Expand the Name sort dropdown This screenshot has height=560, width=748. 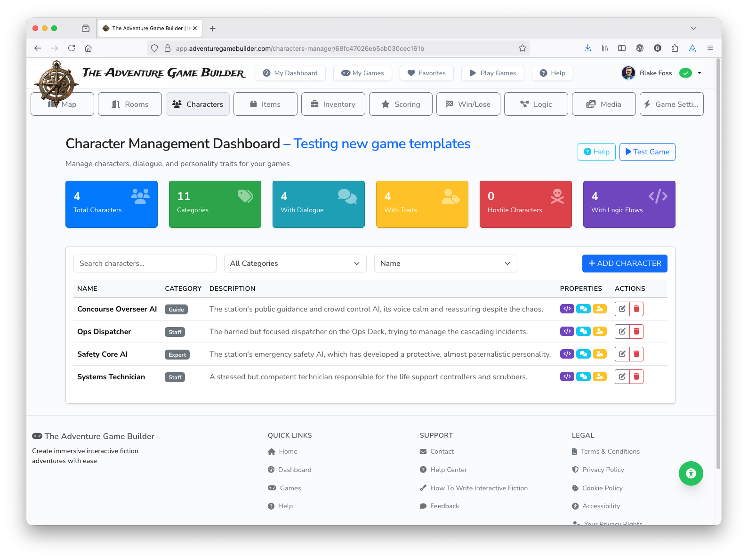(x=445, y=264)
